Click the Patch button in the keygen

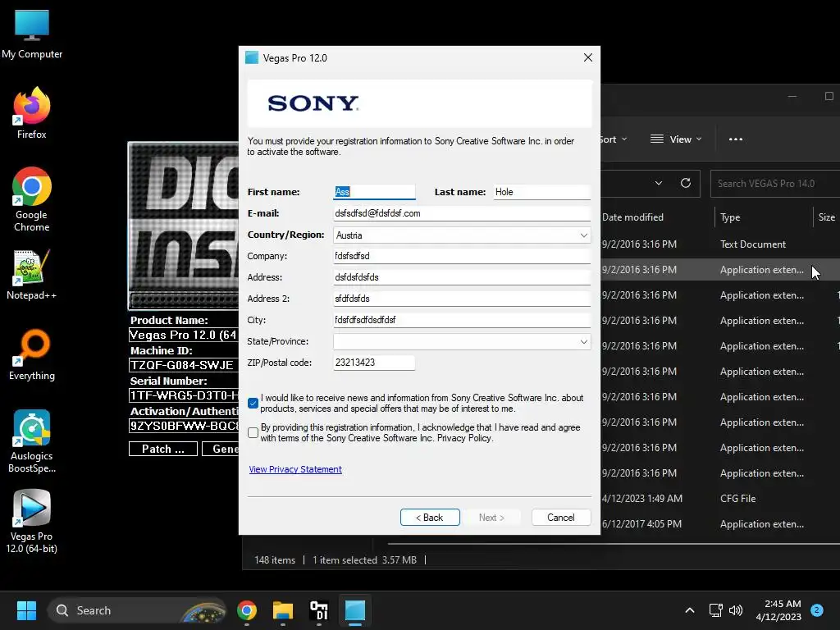point(163,449)
